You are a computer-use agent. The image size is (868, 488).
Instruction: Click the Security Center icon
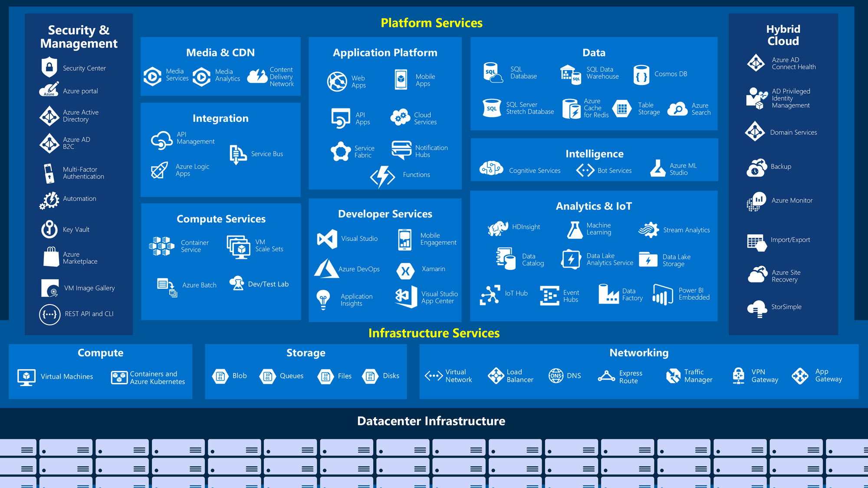pyautogui.click(x=49, y=67)
